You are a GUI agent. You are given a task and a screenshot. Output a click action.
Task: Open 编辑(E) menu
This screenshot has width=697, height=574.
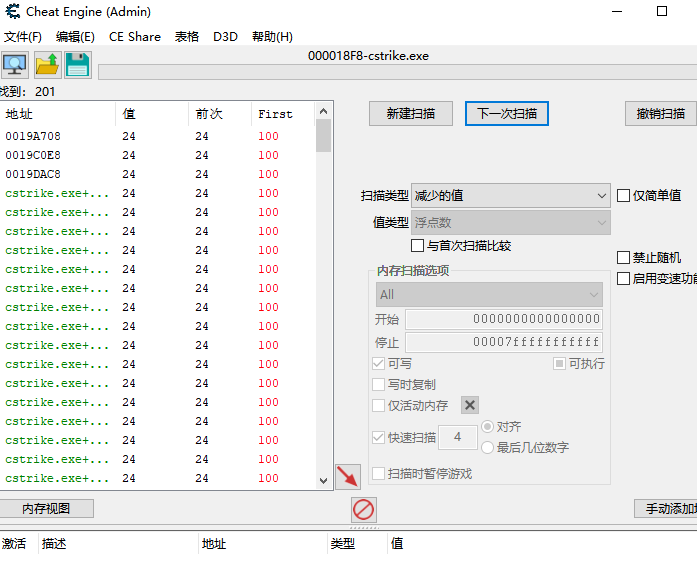click(75, 36)
